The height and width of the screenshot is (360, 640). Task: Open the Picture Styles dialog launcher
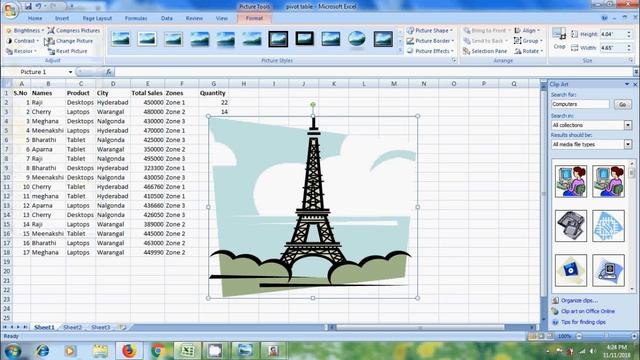454,60
